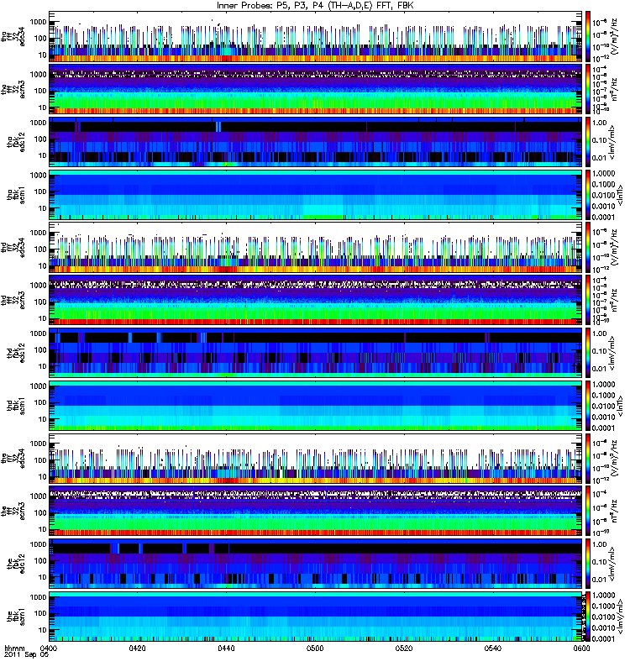Click the 'the fff 32 scm3' y-axis label
The image size is (630, 672).
(x=13, y=512)
